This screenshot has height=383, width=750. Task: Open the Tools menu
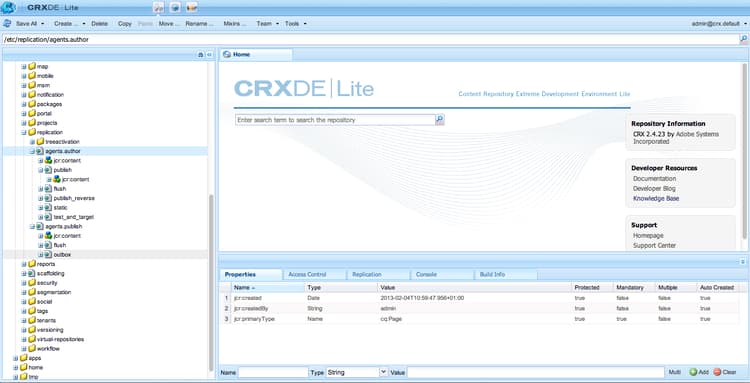296,23
